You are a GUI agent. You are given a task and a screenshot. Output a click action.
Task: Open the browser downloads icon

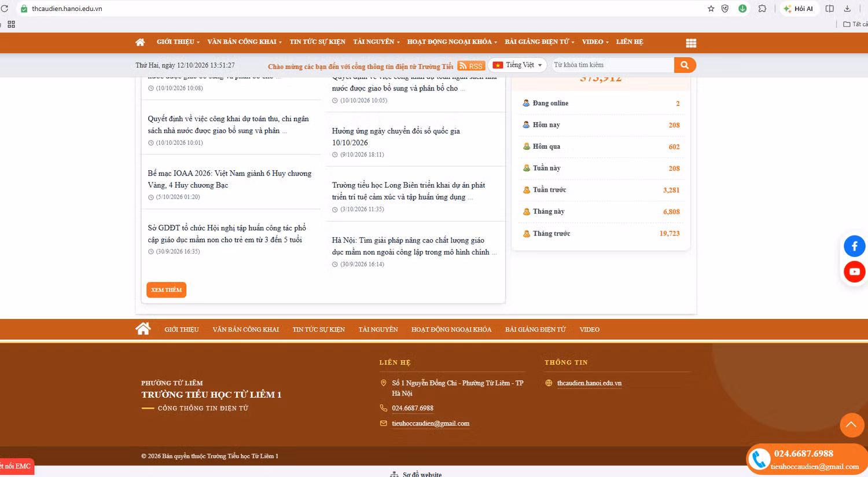tap(847, 9)
